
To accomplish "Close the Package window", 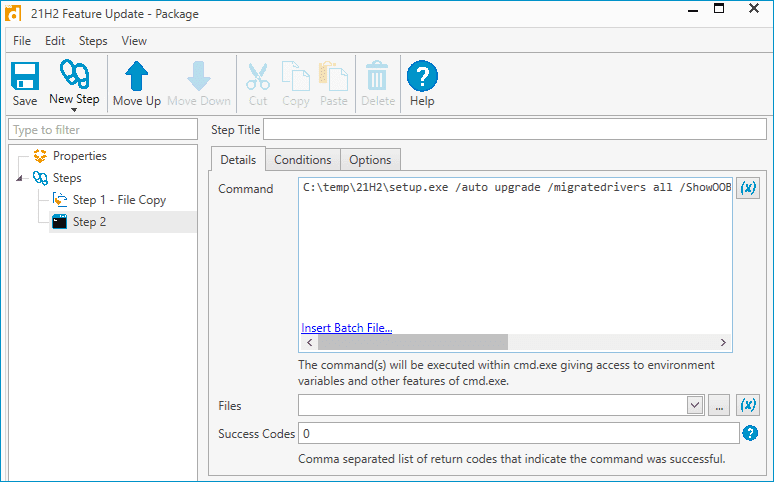I will tap(754, 8).
